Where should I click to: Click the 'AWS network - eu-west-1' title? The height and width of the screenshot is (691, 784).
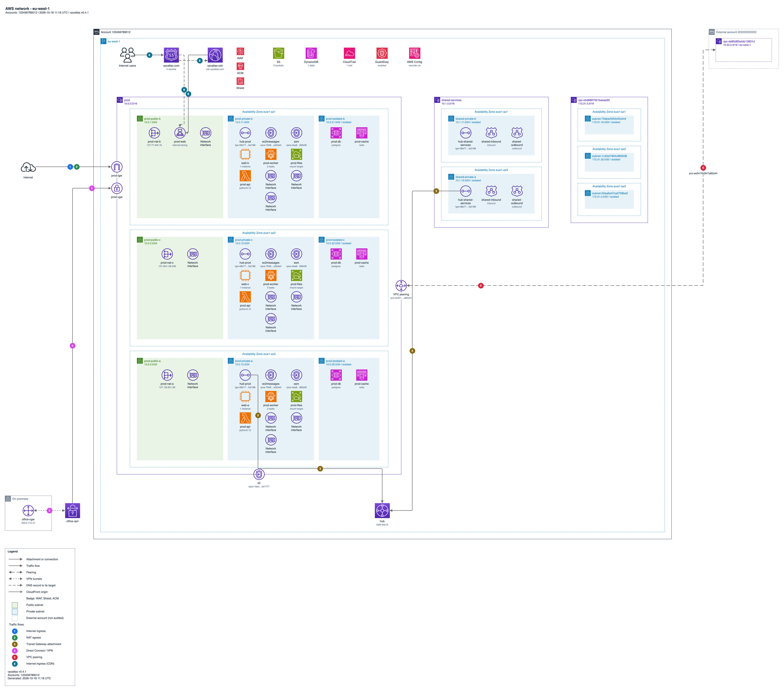27,8
